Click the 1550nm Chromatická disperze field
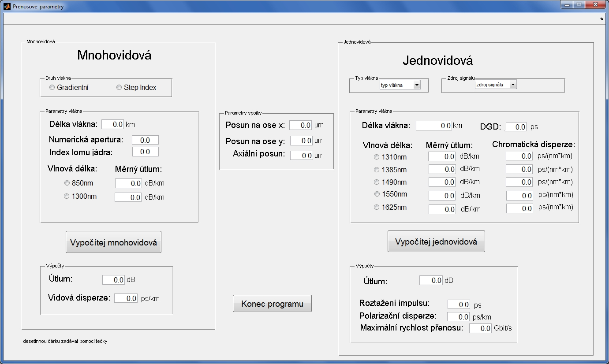This screenshot has width=609, height=364. (519, 195)
